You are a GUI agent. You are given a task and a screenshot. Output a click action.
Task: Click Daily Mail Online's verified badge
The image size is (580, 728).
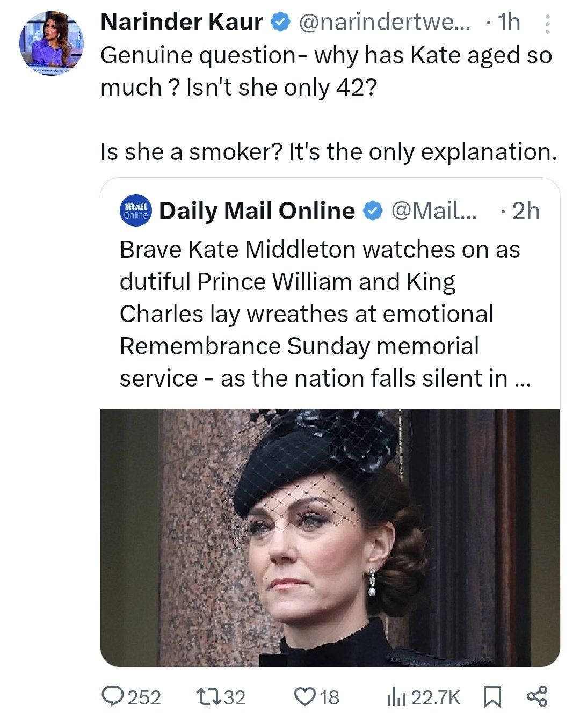[373, 211]
